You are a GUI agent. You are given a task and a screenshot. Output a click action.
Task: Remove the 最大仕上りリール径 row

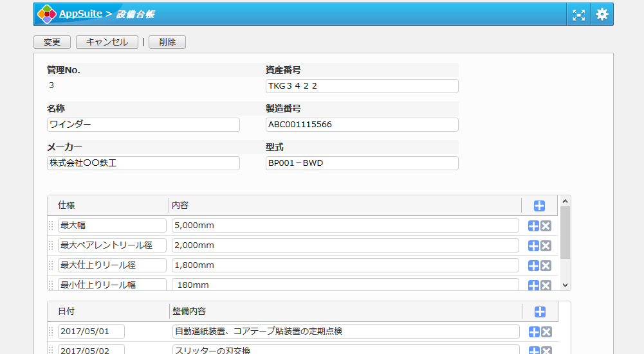tap(546, 266)
